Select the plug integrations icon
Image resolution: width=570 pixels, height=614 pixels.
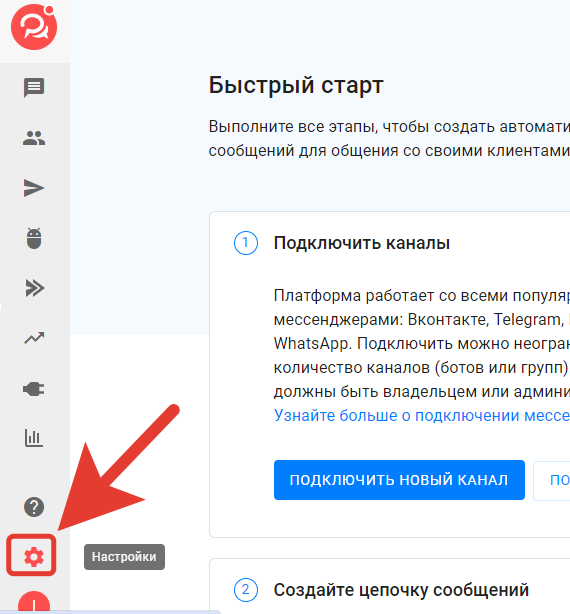[x=34, y=389]
